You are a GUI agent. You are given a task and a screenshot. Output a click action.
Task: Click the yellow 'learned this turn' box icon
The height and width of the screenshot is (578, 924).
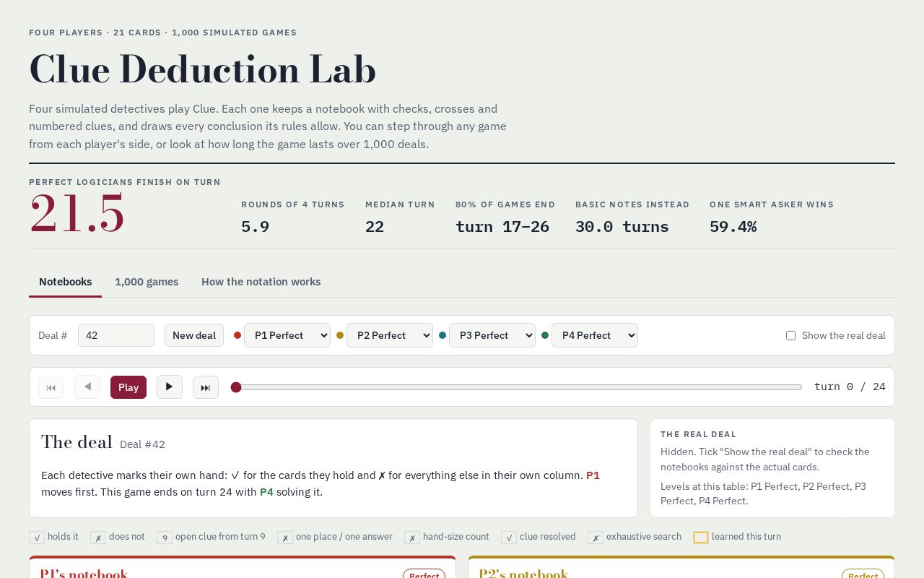pyautogui.click(x=701, y=538)
